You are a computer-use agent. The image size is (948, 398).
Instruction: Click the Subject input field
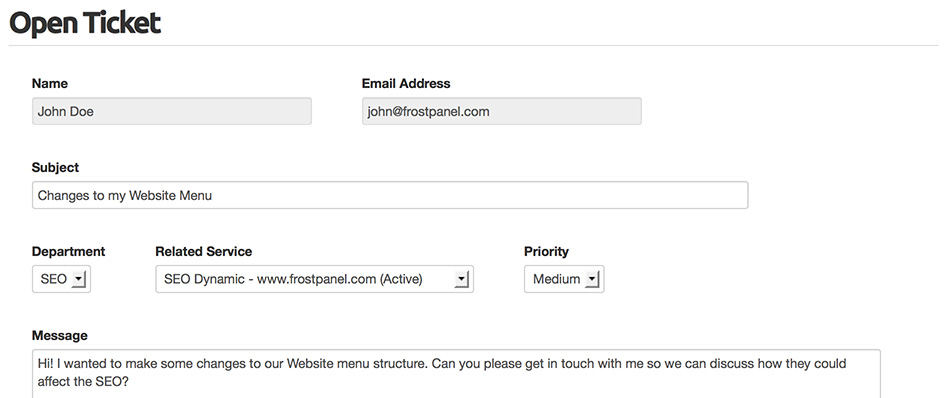390,195
